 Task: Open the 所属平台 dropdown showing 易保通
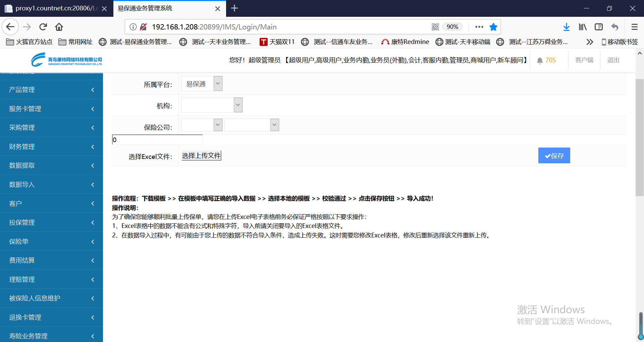tap(202, 84)
